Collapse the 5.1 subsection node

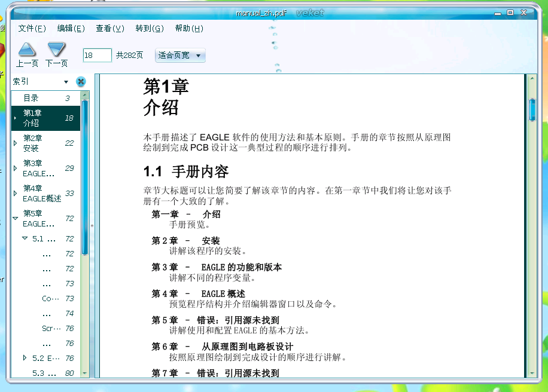[x=25, y=238]
